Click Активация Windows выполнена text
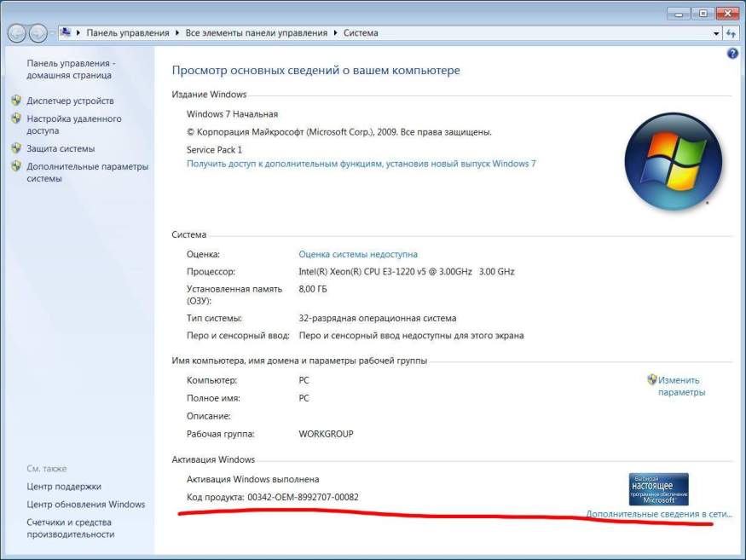The width and height of the screenshot is (746, 560). click(252, 480)
